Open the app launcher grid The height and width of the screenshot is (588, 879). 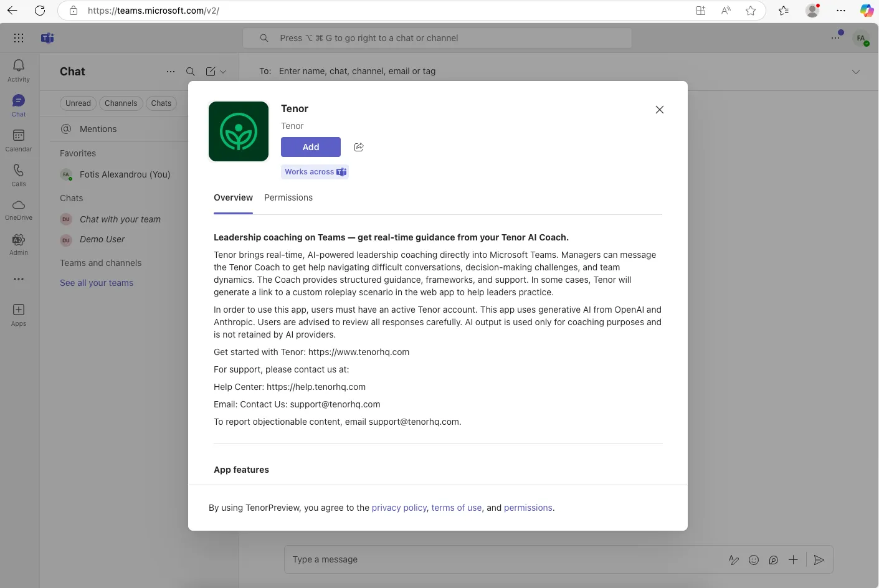point(19,38)
